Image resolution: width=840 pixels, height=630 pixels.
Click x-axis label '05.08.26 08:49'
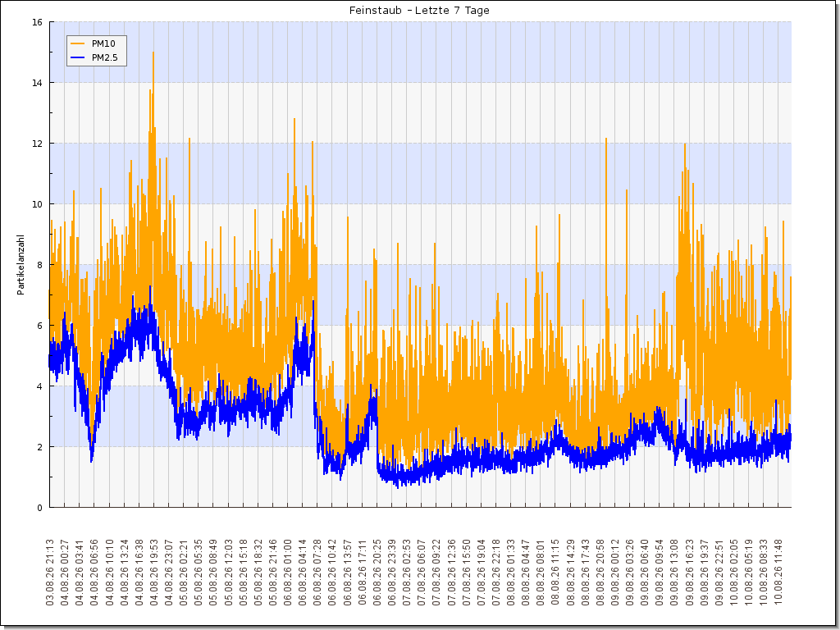coord(214,572)
